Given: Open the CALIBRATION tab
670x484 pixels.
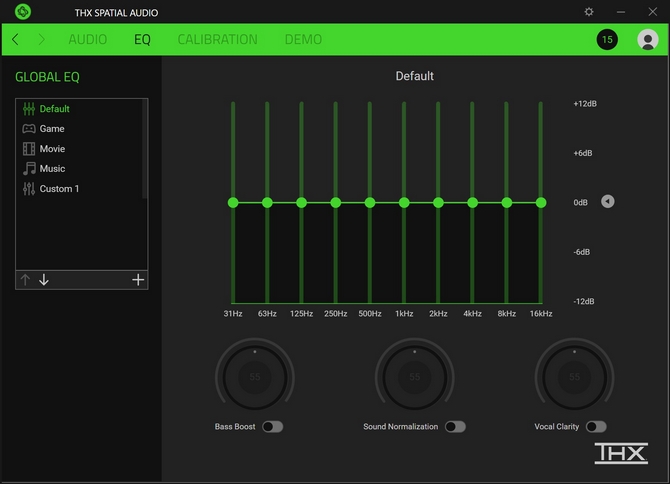Looking at the screenshot, I should [x=217, y=39].
